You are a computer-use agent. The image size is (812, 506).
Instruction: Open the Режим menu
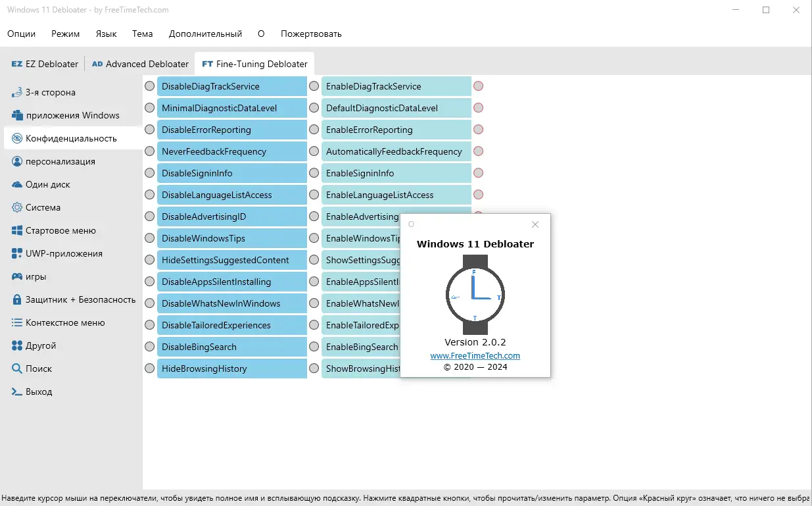click(x=66, y=34)
